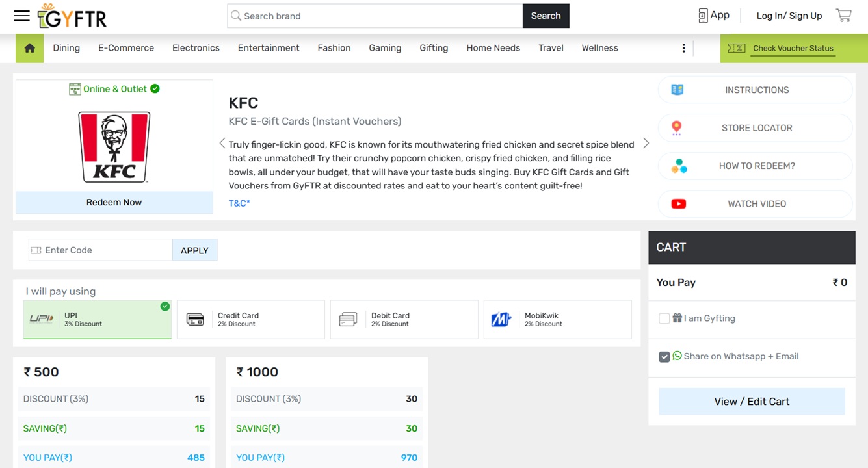The height and width of the screenshot is (468, 868).
Task: Select the ₹ 1000 voucher card
Action: (327, 413)
